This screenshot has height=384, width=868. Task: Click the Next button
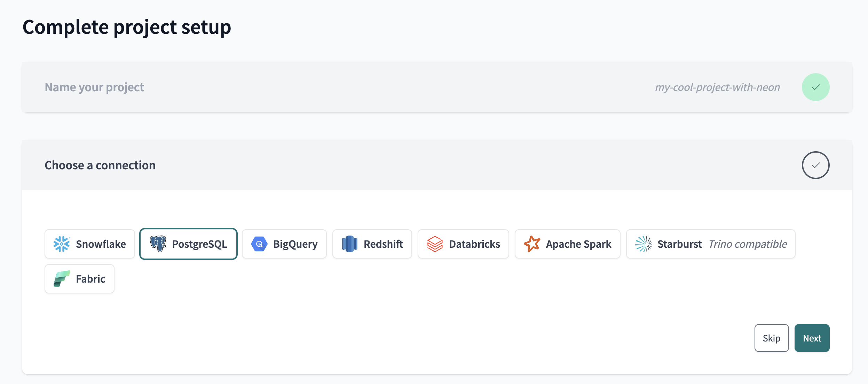coord(812,337)
